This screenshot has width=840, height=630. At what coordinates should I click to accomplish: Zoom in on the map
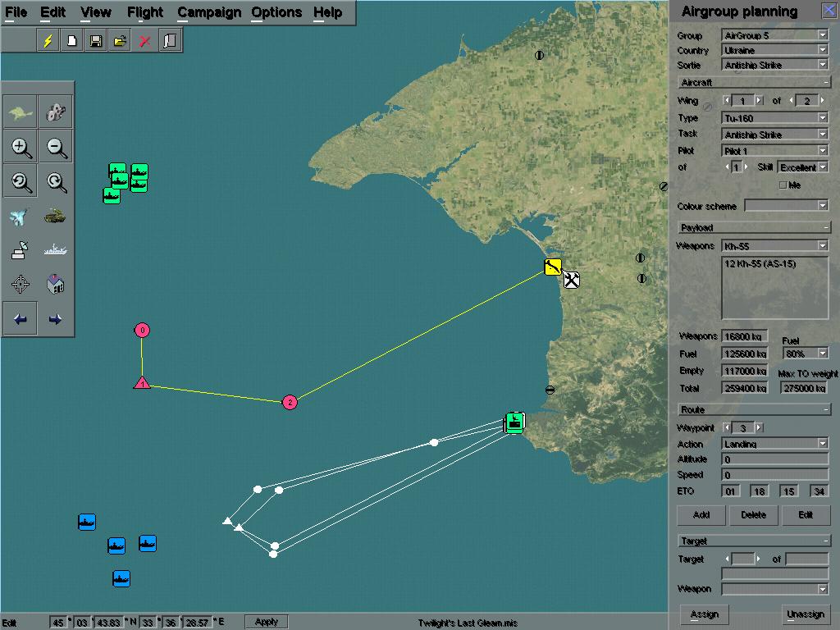coord(21,147)
